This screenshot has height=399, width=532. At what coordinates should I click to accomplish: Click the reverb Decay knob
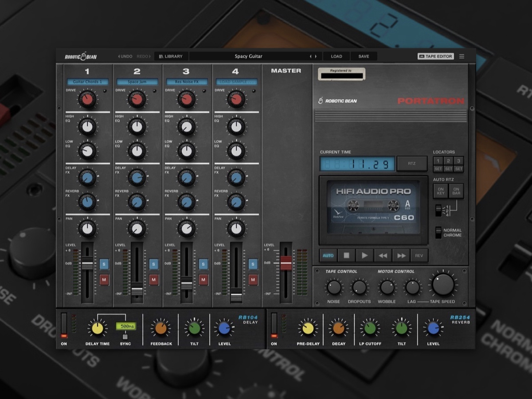coord(338,329)
